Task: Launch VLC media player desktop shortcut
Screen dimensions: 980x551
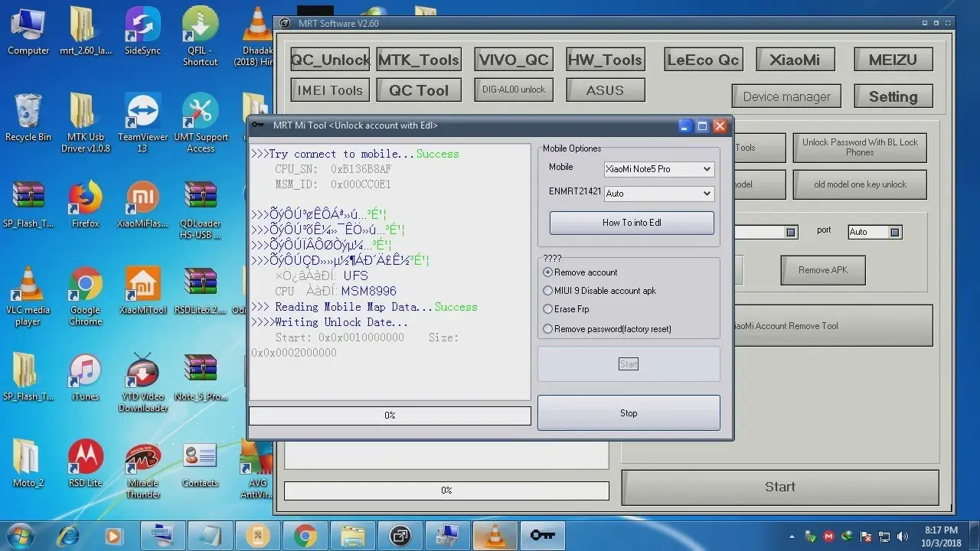Action: (28, 297)
